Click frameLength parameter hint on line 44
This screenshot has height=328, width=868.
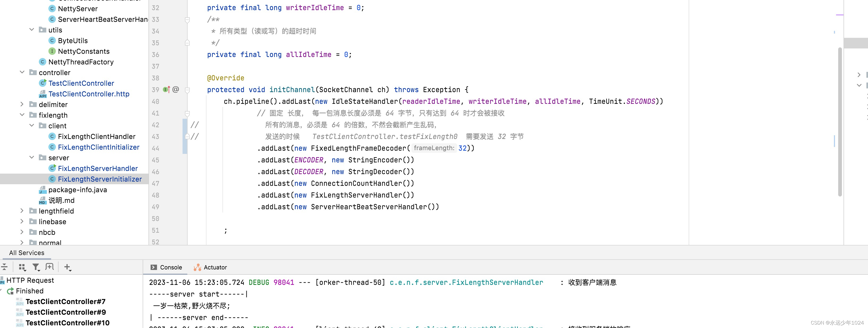tap(434, 148)
